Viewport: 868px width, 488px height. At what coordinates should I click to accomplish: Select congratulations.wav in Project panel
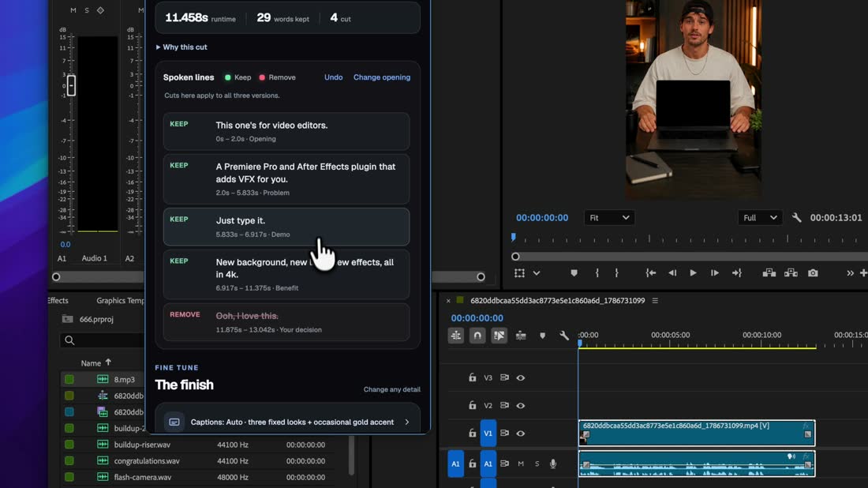point(147,461)
